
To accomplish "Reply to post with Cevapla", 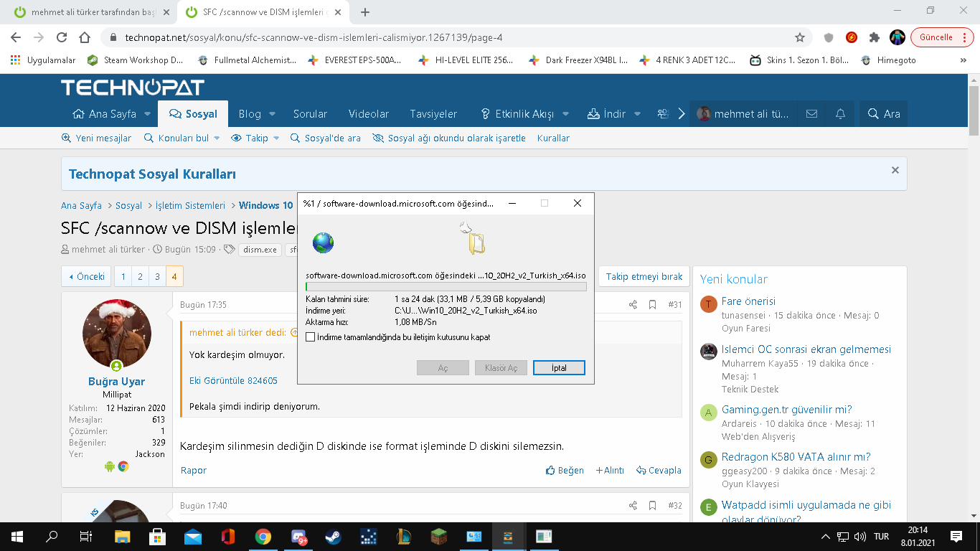I will (659, 471).
